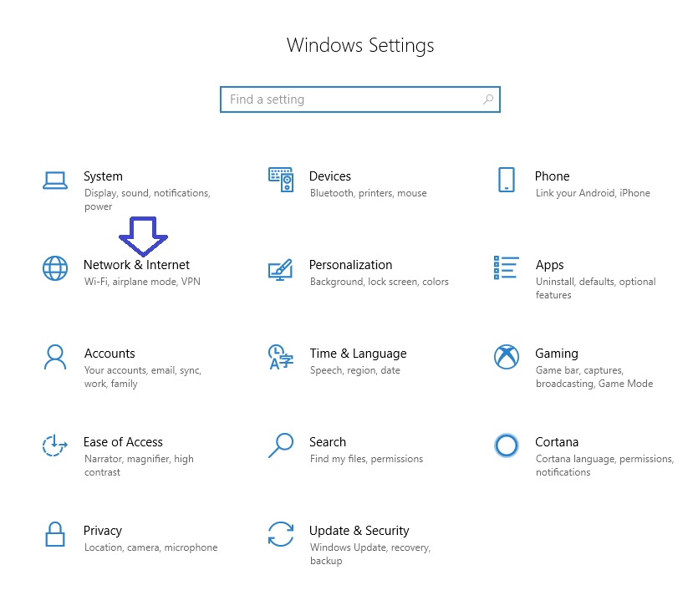Click the Time & Language icon
The width and height of the screenshot is (688, 616).
281,357
